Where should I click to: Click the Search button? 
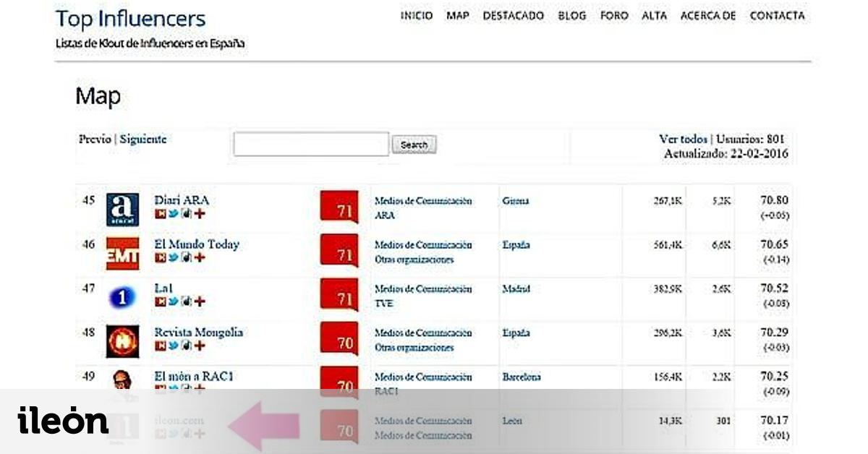point(414,145)
